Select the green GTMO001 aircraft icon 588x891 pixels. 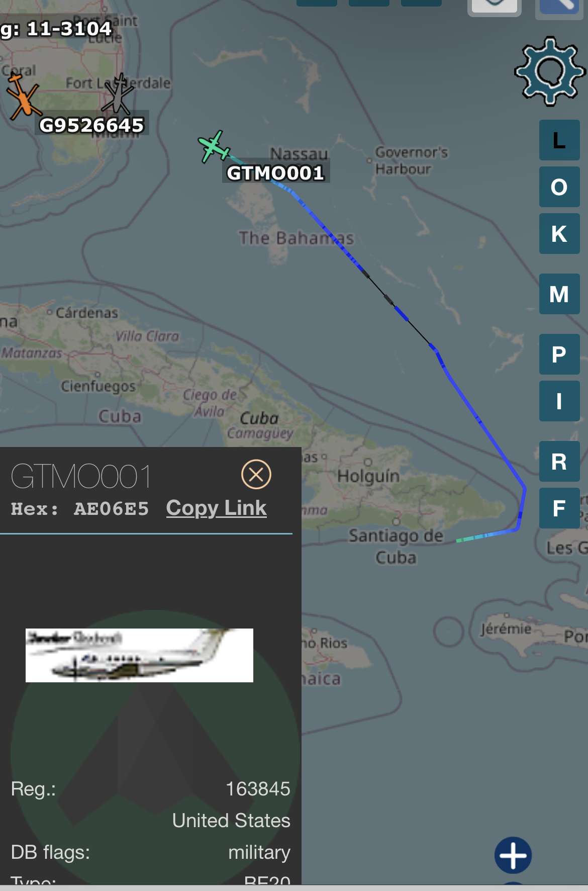coord(214,147)
